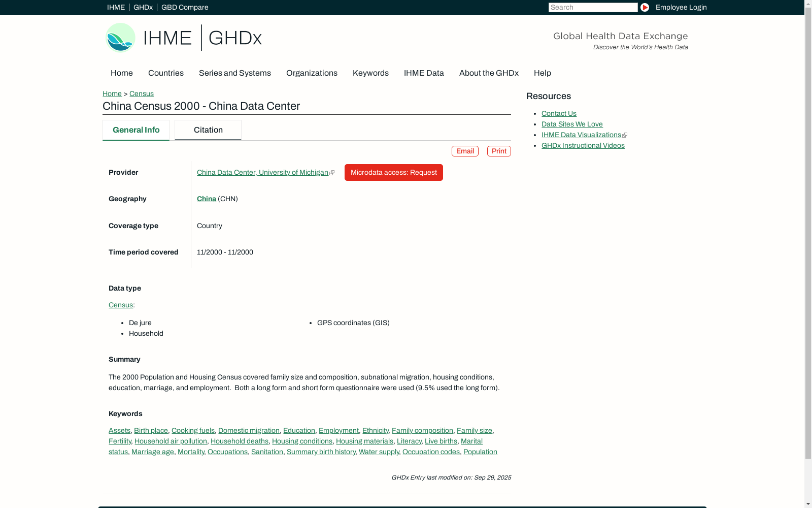Click the Fertility keyword
Screen dimensions: 812x508
point(120,441)
